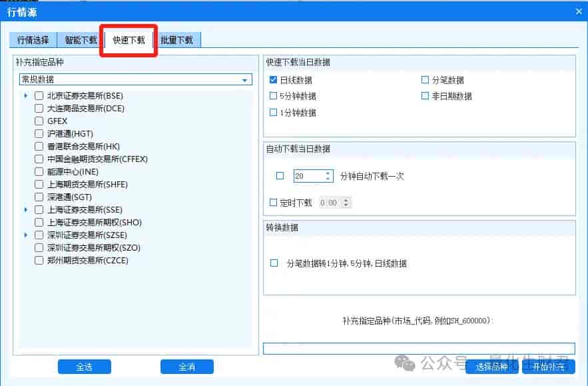Enable the 5分钟数据 checkbox
The width and height of the screenshot is (588, 386).
click(274, 96)
